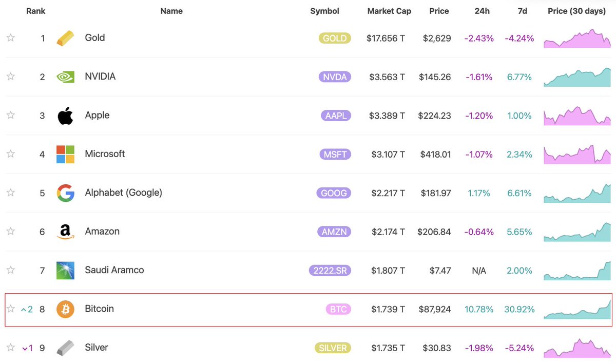Click the 2222.SR ticker badge
The image size is (616, 364).
coord(330,271)
